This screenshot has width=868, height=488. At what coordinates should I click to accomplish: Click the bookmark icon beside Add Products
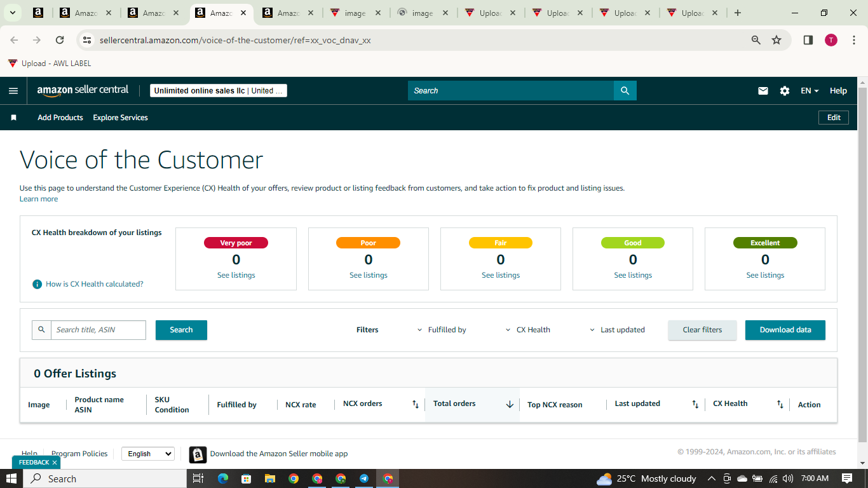click(13, 118)
